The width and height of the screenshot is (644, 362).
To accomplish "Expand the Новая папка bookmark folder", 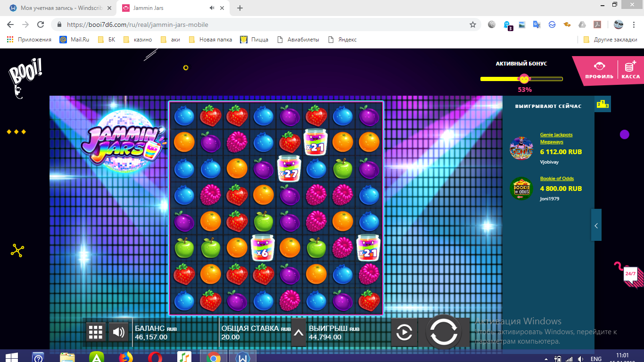I will (211, 40).
